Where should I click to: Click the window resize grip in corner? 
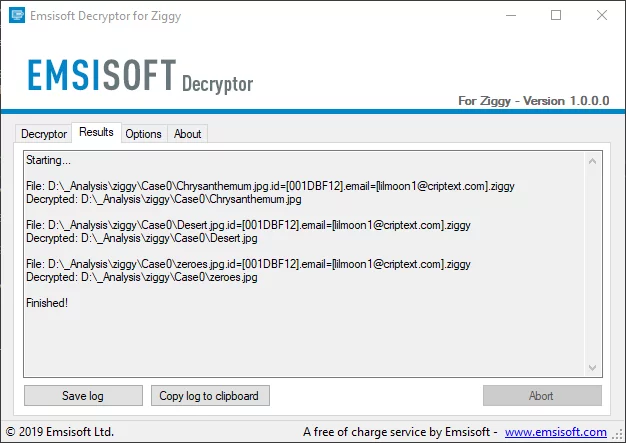point(619,435)
